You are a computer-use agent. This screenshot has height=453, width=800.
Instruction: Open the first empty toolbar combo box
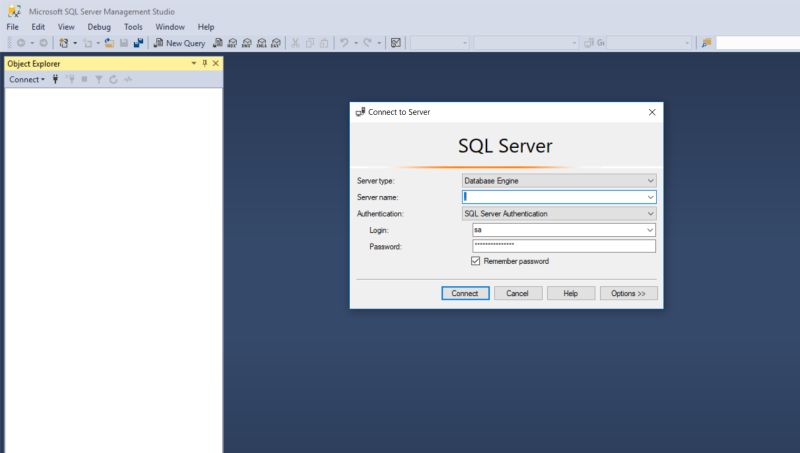440,43
